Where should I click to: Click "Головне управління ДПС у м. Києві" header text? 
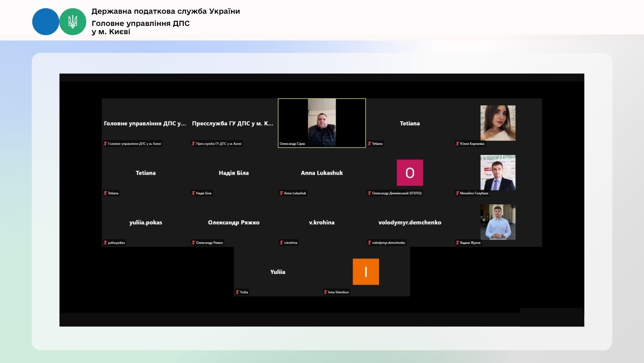[x=140, y=27]
